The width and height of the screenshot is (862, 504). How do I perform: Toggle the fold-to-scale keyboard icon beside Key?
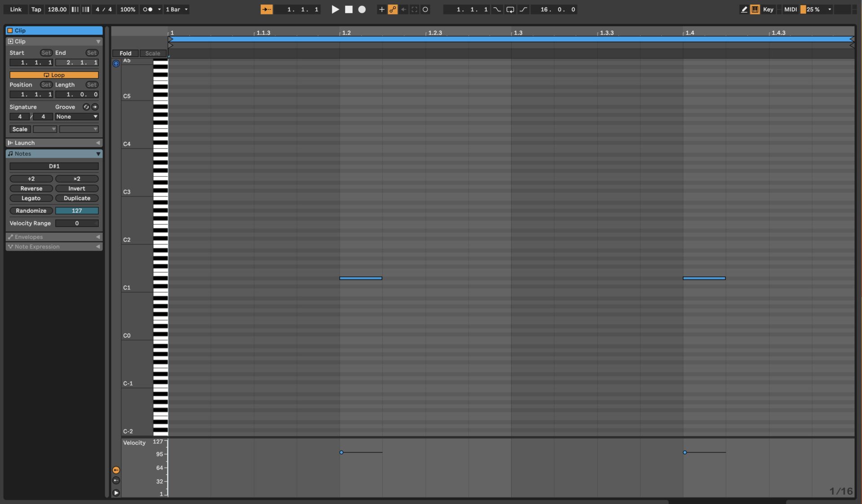[755, 9]
